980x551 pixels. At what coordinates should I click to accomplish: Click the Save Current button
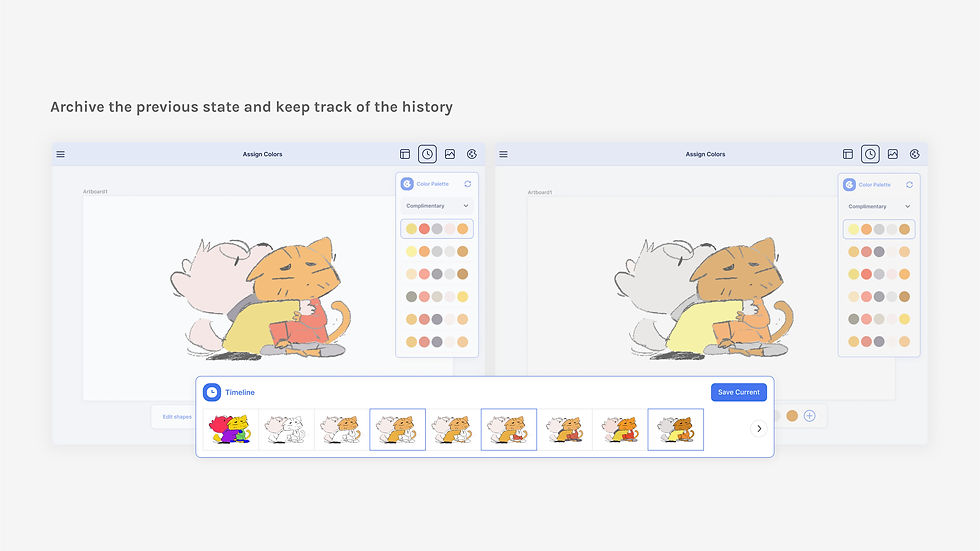tap(739, 392)
